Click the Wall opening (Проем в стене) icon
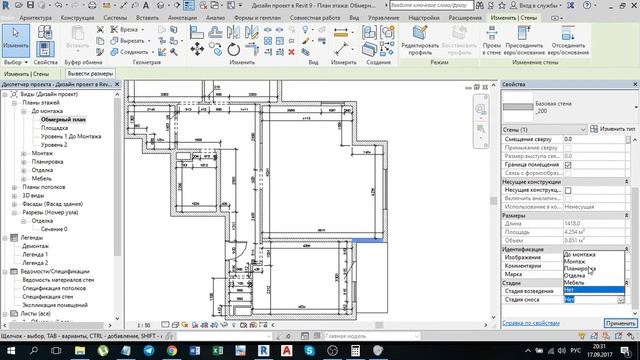The width and height of the screenshot is (640, 360). [491, 33]
